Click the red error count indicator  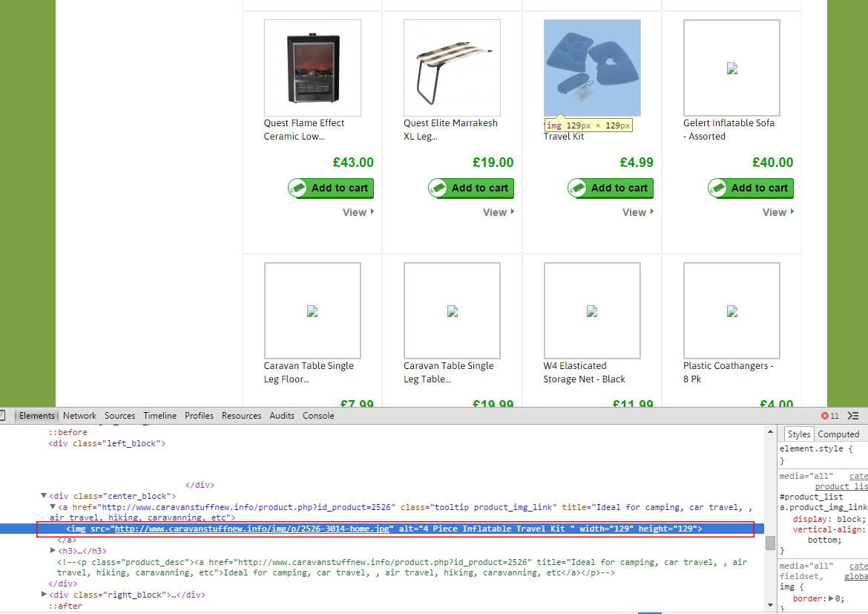coord(830,416)
